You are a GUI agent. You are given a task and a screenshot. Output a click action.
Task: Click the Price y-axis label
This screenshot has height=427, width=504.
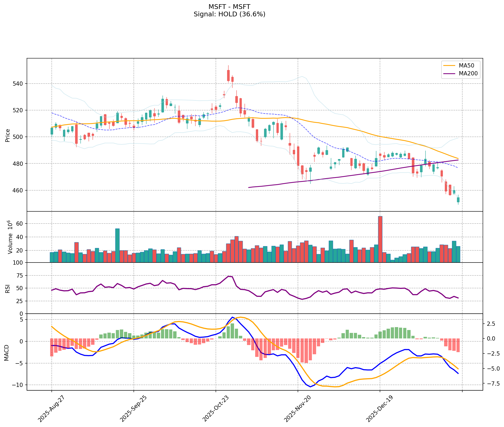click(x=8, y=135)
